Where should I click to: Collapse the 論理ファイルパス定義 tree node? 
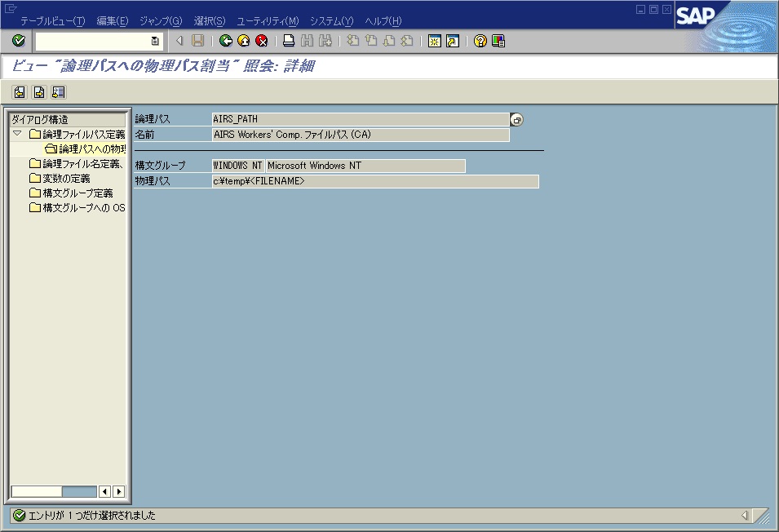tap(16, 133)
